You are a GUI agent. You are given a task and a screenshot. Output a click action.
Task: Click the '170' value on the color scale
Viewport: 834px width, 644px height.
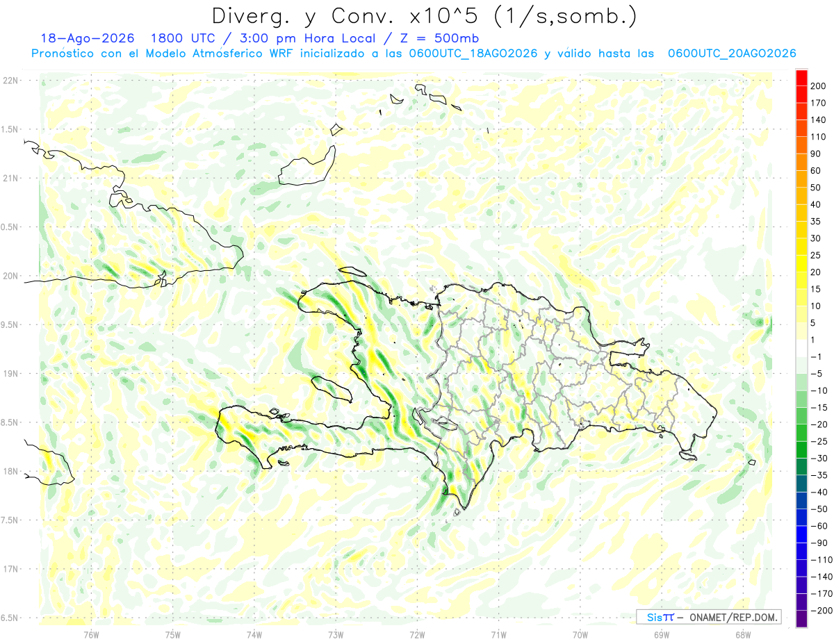coord(819,103)
